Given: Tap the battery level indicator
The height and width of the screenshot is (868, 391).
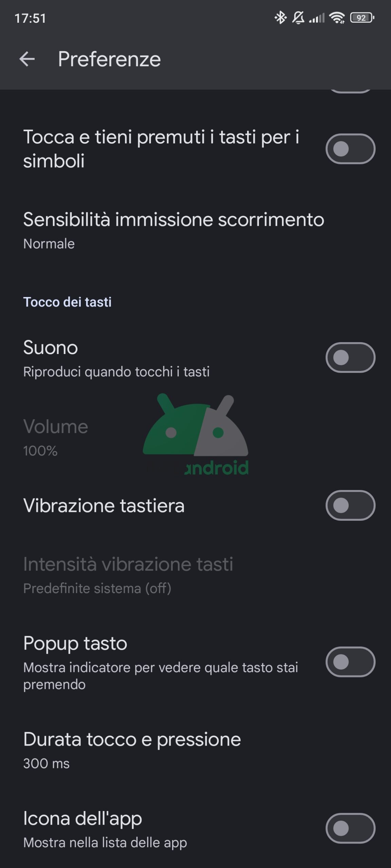Looking at the screenshot, I should [x=362, y=18].
